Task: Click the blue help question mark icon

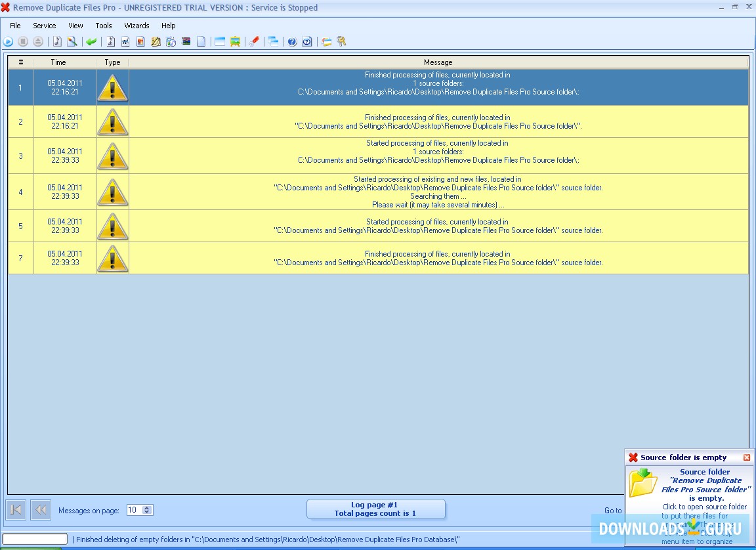Action: coord(292,41)
